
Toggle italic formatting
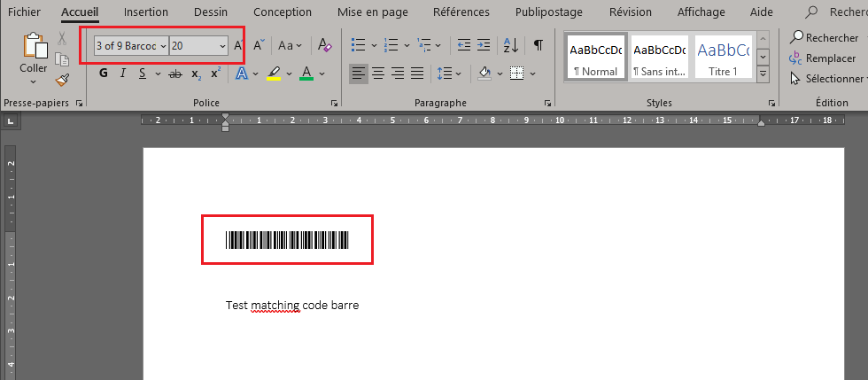coord(123,74)
